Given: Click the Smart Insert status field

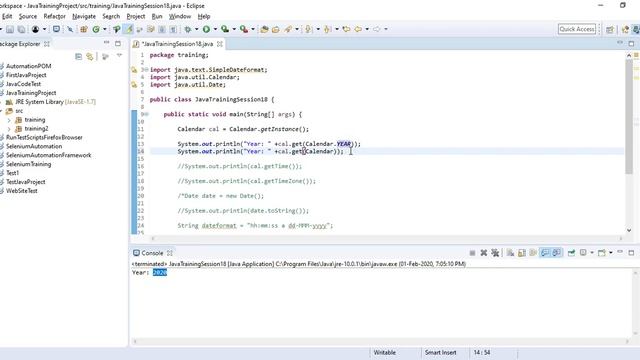Looking at the screenshot, I should tap(440, 353).
